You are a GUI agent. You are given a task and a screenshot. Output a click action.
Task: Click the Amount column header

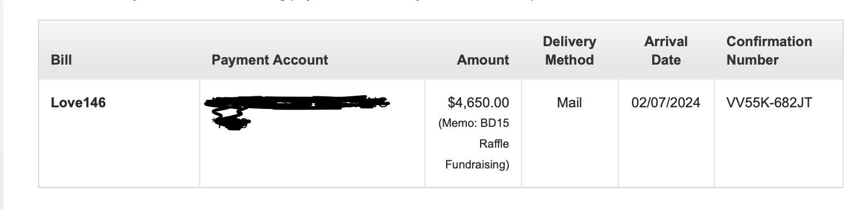point(483,60)
